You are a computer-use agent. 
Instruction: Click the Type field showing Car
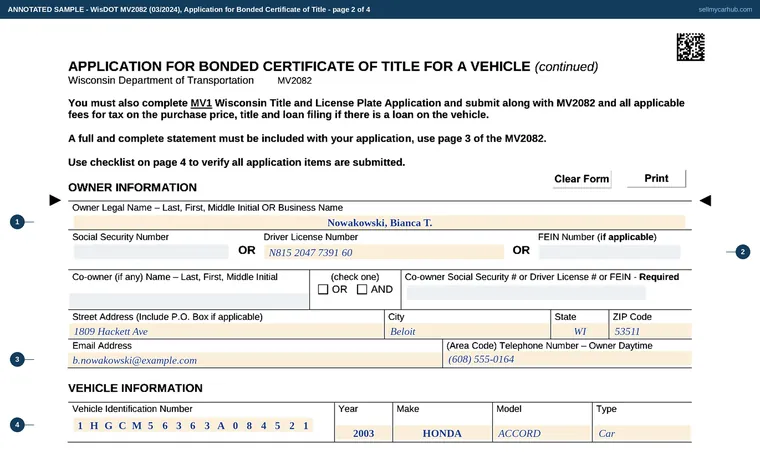tap(642, 433)
